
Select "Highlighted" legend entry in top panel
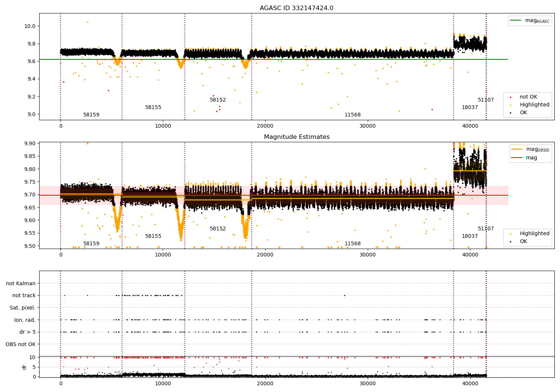535,105
